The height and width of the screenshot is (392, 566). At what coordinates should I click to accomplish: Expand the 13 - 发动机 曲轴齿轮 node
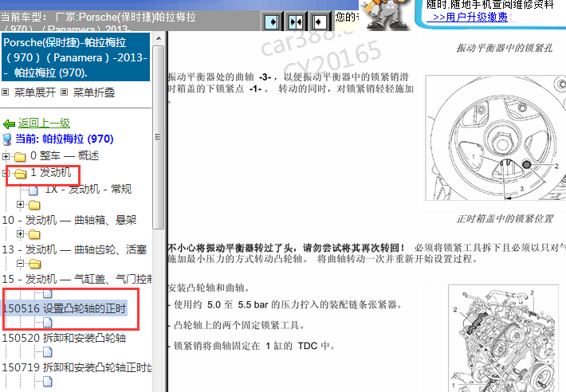tap(20, 234)
